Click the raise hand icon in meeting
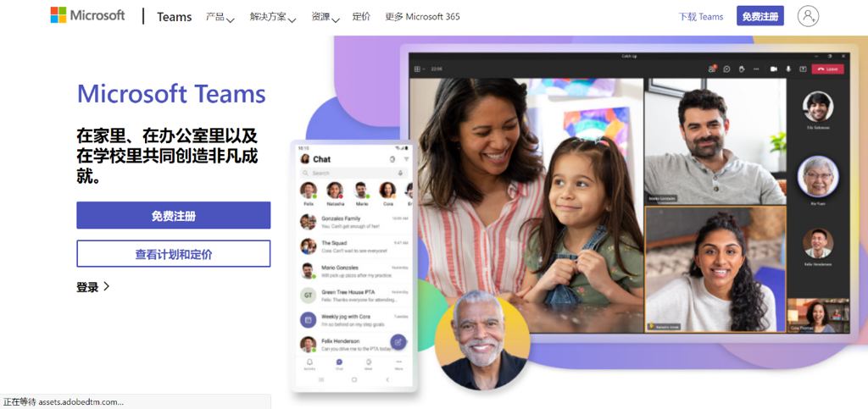868x409 pixels. pos(742,69)
